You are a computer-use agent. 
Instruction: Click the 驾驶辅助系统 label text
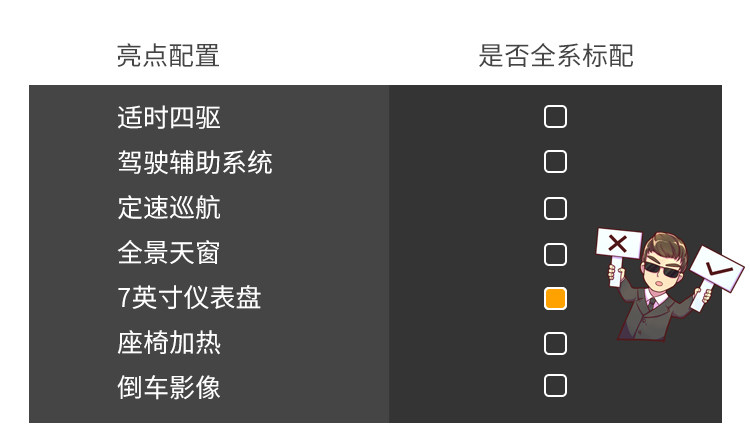pos(195,163)
